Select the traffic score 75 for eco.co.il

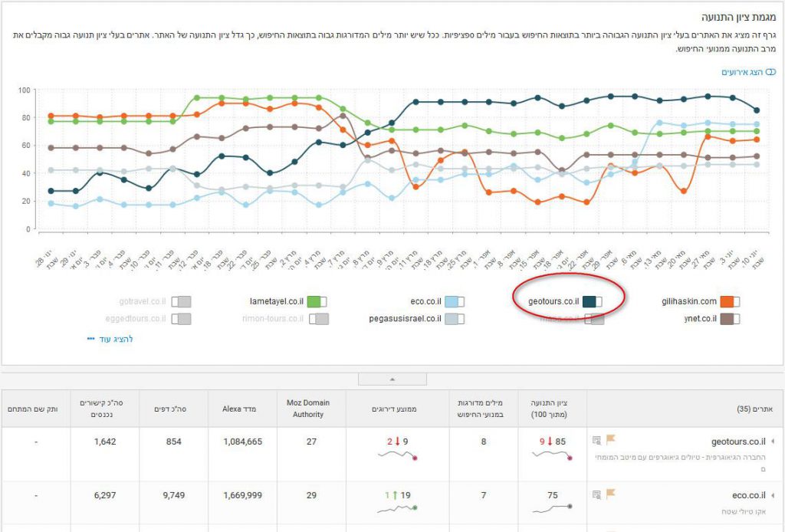[x=553, y=495]
